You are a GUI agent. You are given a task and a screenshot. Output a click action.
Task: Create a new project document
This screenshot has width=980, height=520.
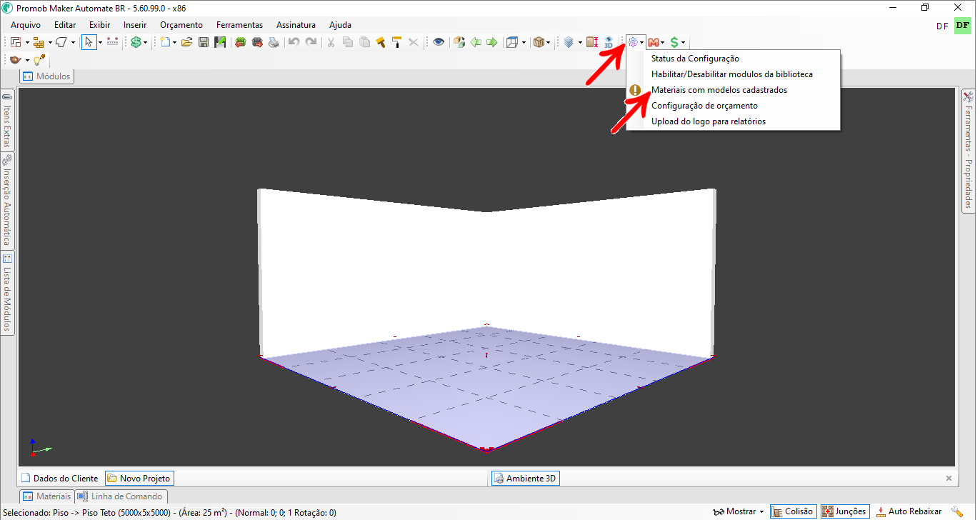(x=165, y=42)
